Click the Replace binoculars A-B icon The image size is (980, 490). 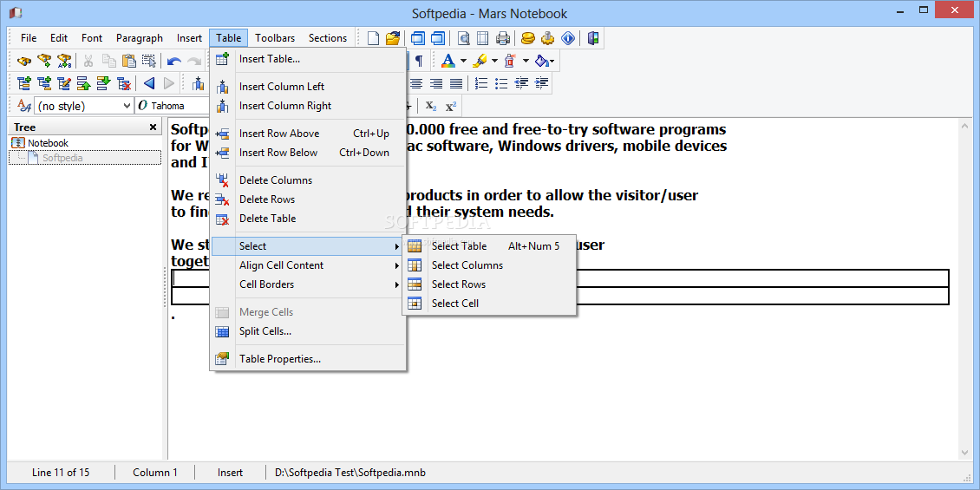tap(64, 62)
